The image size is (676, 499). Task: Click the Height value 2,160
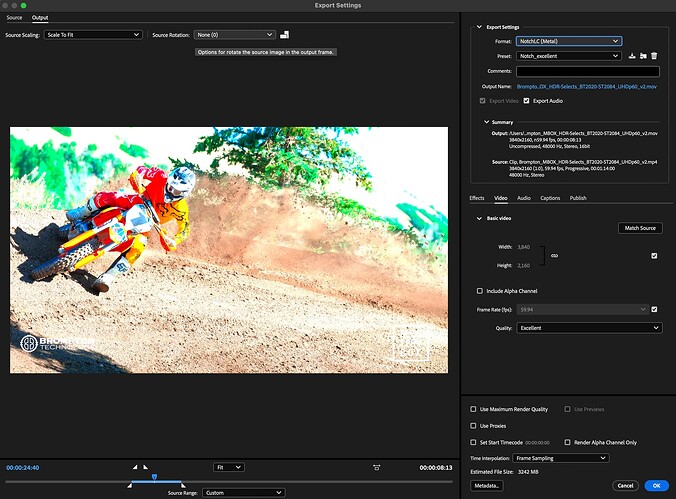click(x=523, y=266)
